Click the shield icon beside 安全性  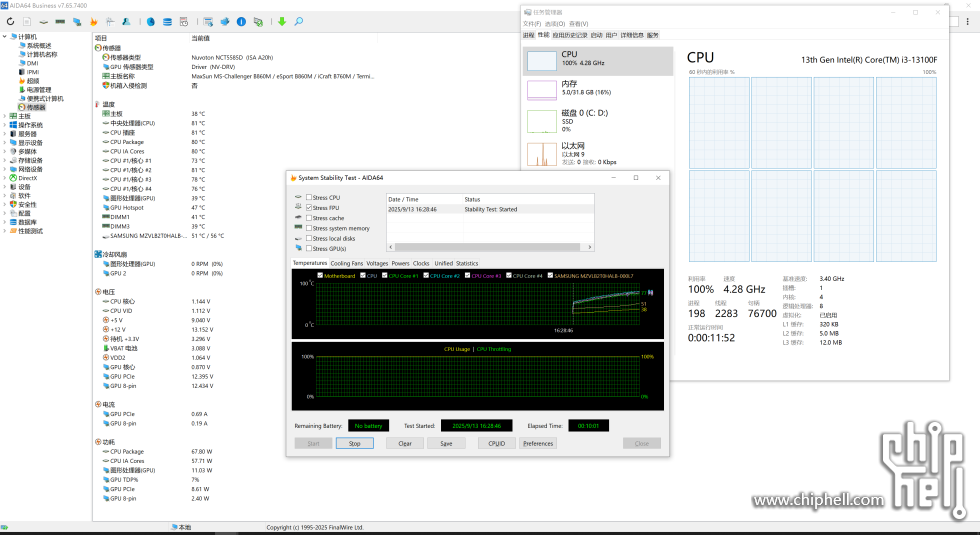coord(13,204)
